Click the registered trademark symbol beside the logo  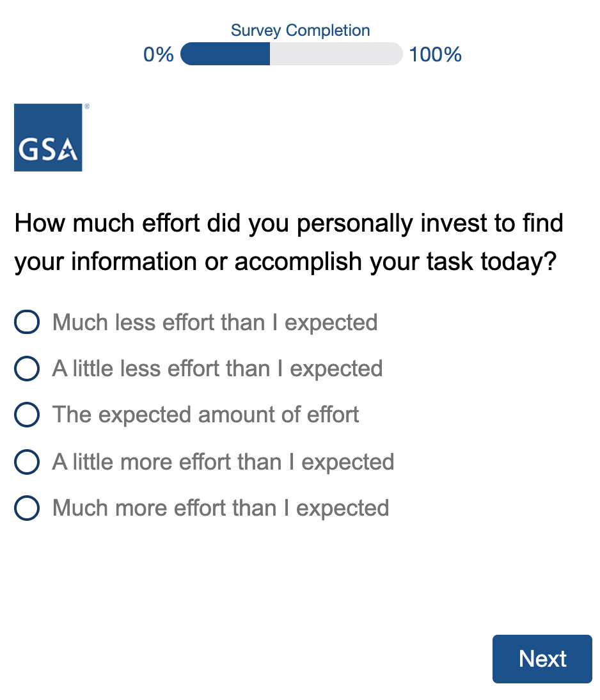[x=86, y=107]
